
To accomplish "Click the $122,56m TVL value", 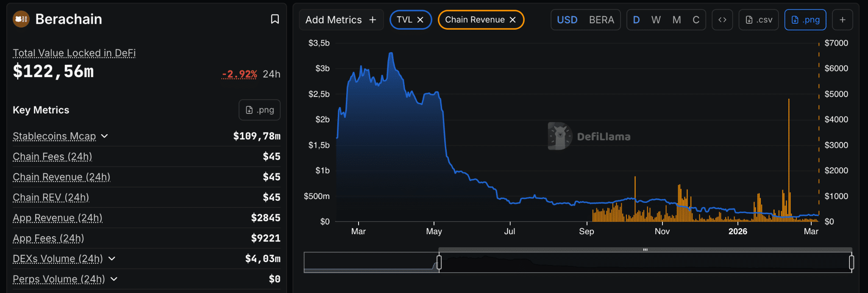I will [53, 71].
